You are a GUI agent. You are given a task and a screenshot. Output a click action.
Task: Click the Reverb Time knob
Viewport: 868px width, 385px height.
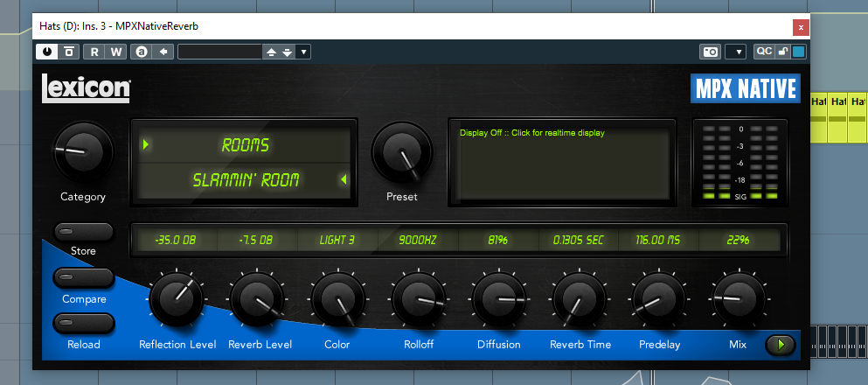(x=580, y=298)
